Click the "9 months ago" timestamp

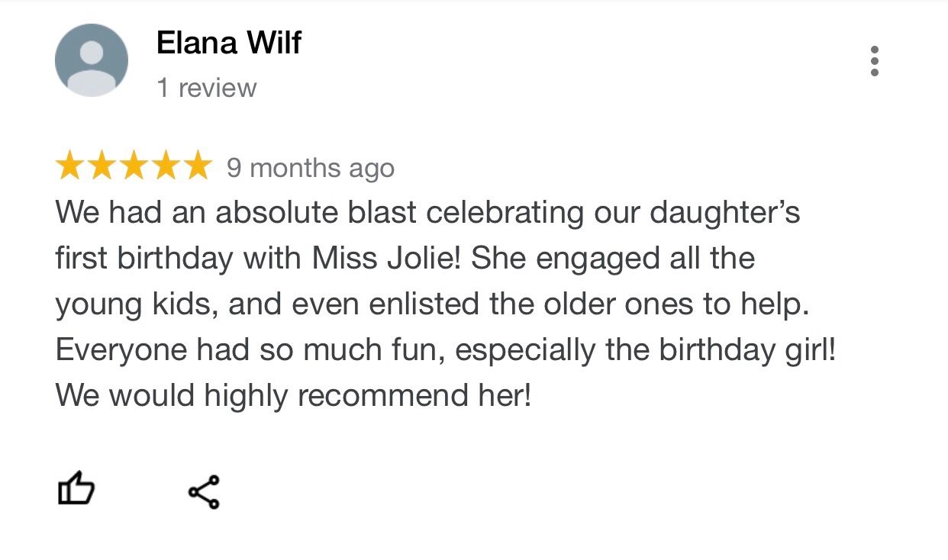click(x=310, y=168)
